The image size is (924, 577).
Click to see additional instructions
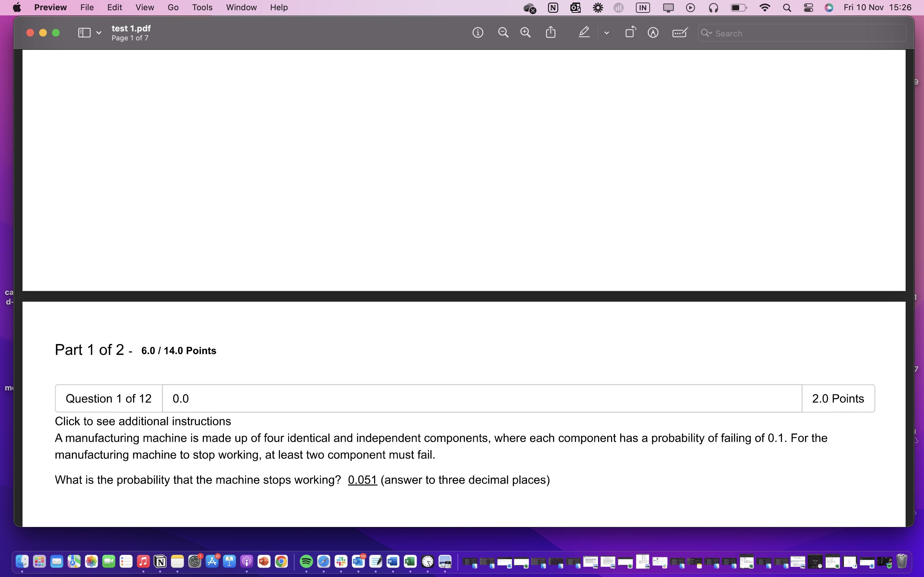pyautogui.click(x=143, y=421)
